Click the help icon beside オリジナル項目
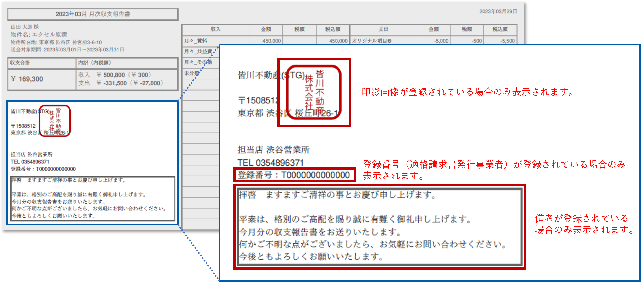The image size is (644, 282). (390, 41)
